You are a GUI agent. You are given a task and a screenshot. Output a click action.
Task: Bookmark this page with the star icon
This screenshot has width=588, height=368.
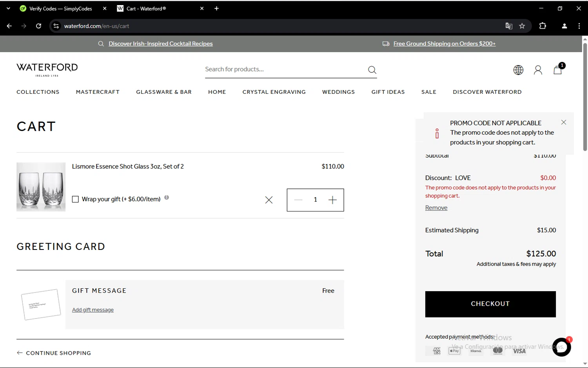point(522,26)
